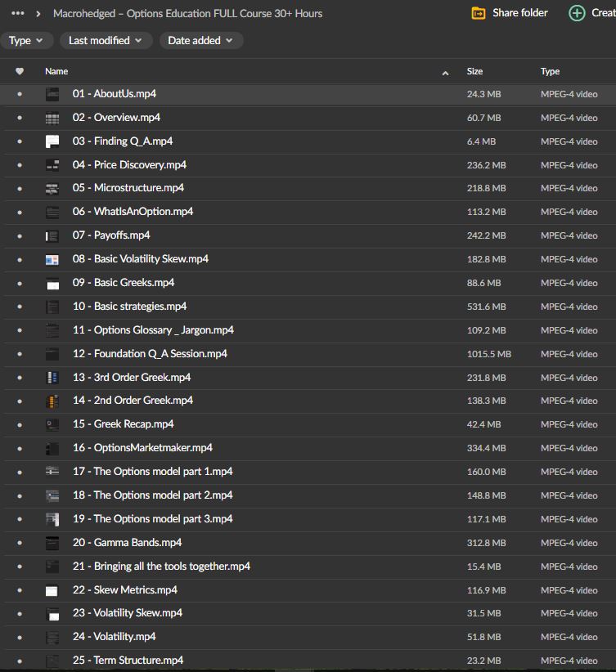Open the Type filter dropdown

[x=28, y=41]
